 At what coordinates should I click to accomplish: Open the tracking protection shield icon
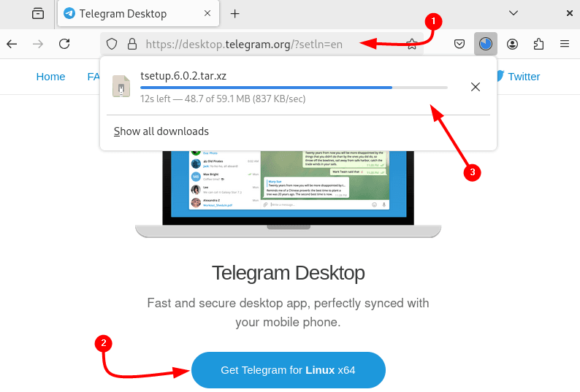point(112,44)
